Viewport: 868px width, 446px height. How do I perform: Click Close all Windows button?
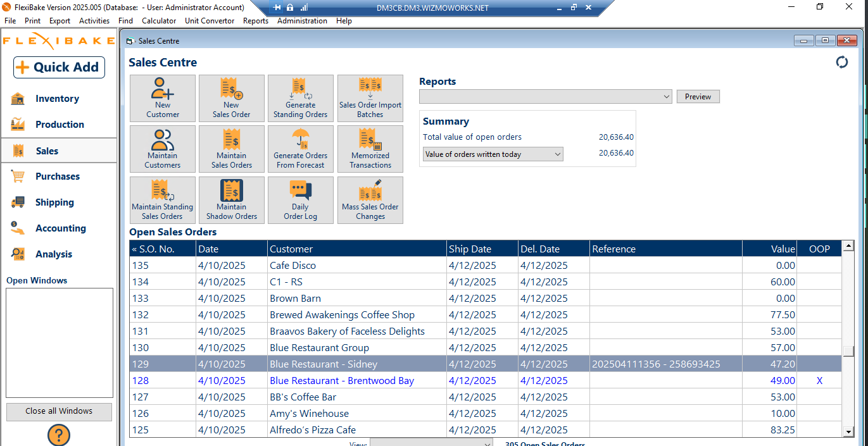59,411
